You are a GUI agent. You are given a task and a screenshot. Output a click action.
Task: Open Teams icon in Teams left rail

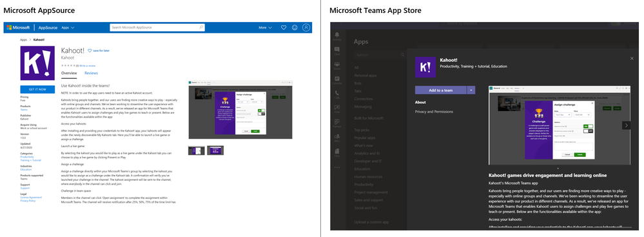click(x=337, y=65)
